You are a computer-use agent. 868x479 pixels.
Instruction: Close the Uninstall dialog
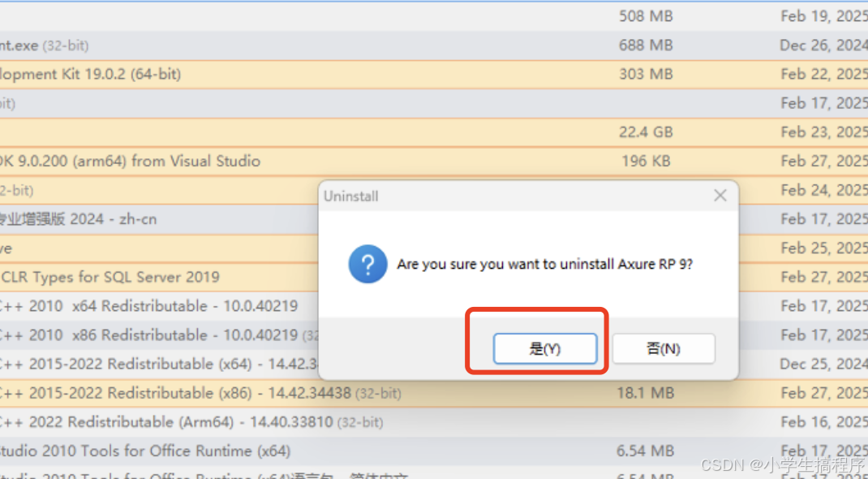coord(720,196)
